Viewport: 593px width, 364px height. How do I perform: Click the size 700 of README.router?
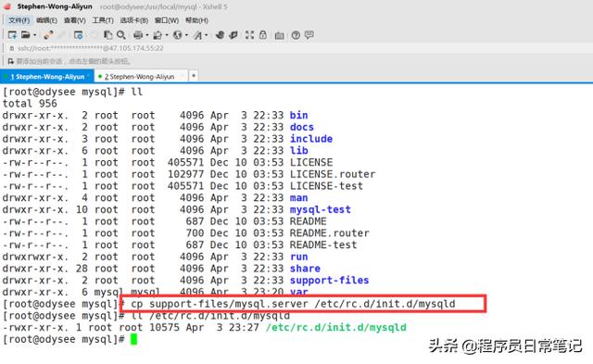tap(195, 232)
